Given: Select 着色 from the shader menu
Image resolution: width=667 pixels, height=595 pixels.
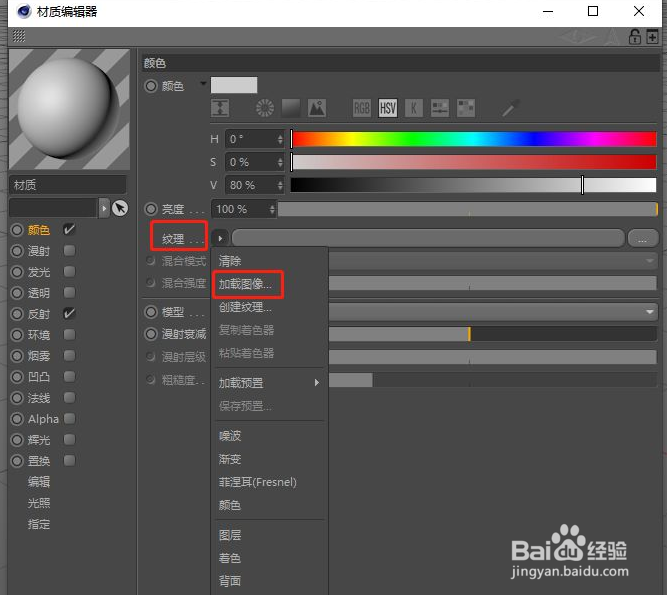Looking at the screenshot, I should click(230, 558).
